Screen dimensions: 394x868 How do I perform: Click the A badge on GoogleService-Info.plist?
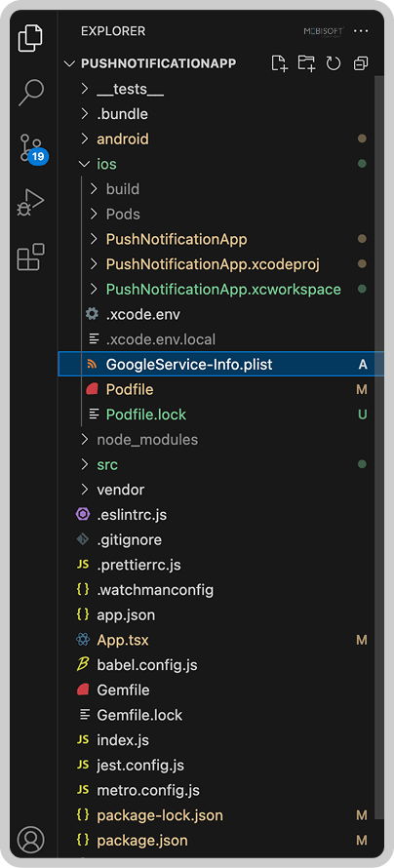coord(363,364)
